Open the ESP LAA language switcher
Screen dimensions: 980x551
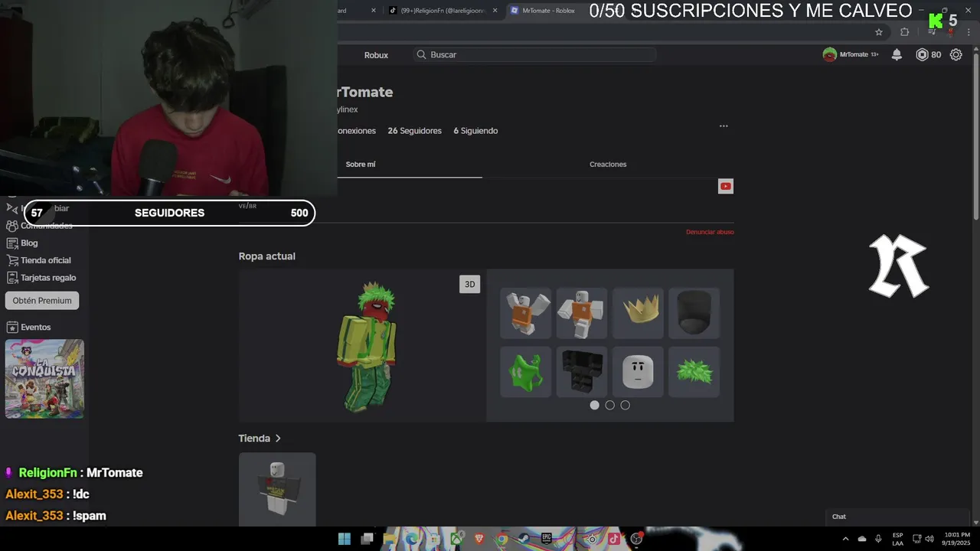(897, 539)
